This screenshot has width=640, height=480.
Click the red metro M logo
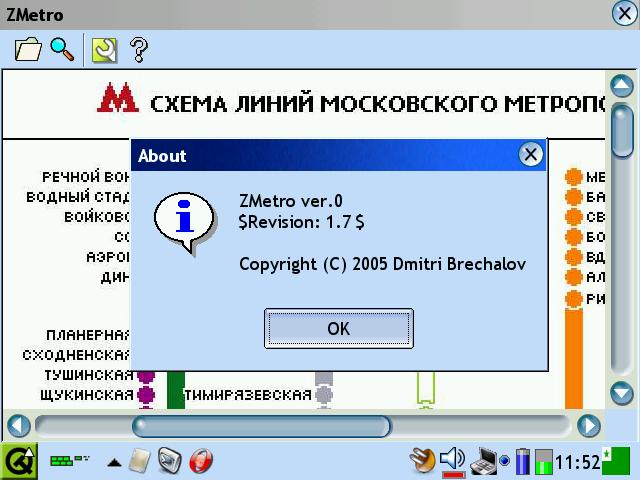pos(118,98)
